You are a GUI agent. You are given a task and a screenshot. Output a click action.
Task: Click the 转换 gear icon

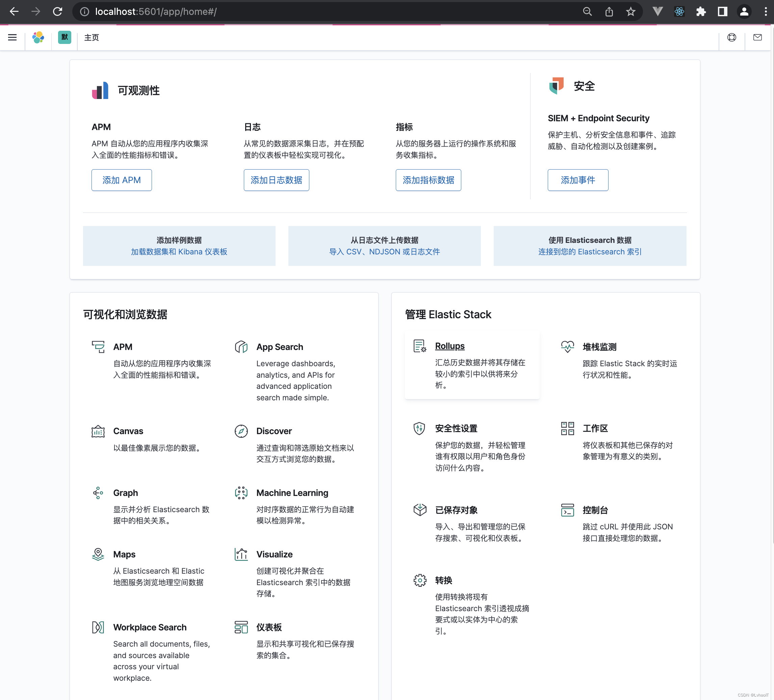point(420,580)
